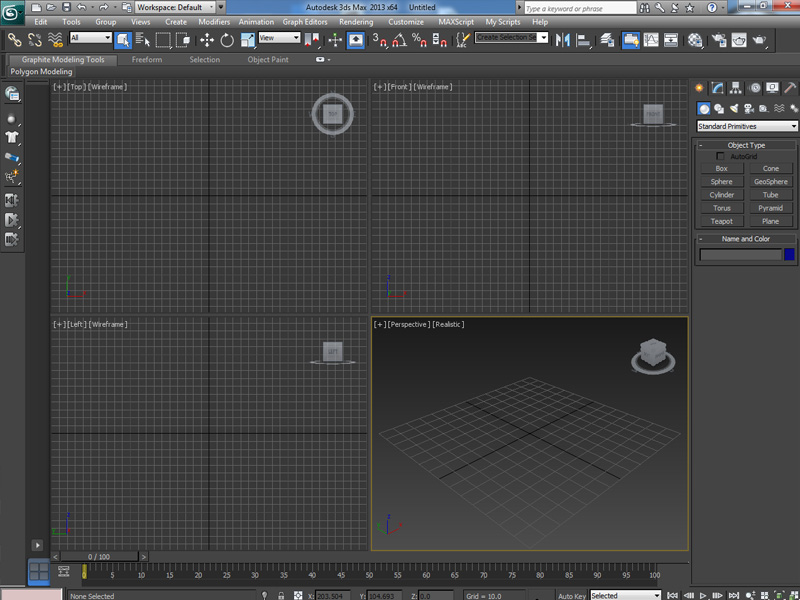Viewport: 800px width, 600px height.
Task: Open the Modifiers menu
Action: pos(213,21)
